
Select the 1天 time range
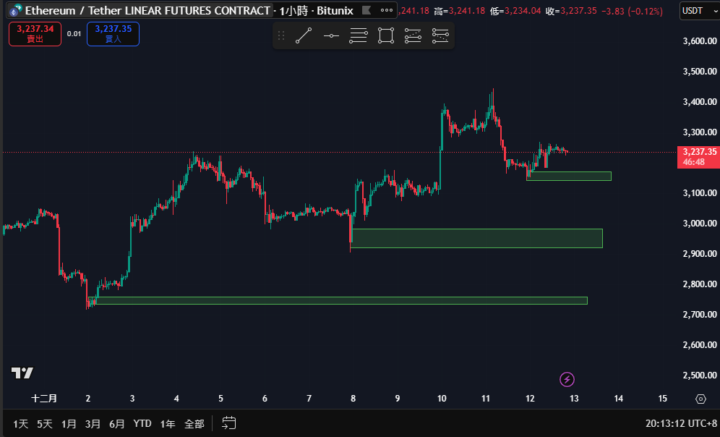21,424
